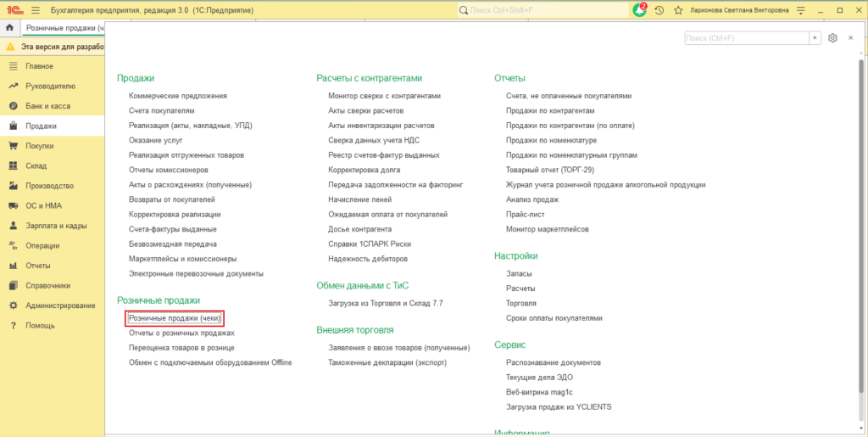The height and width of the screenshot is (437, 868).
Task: Open Счета, не оплаченные покупателями report
Action: tap(569, 96)
